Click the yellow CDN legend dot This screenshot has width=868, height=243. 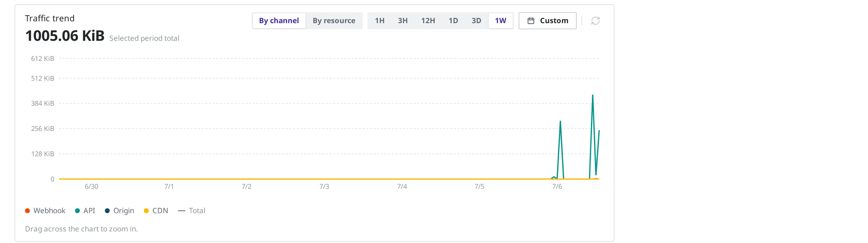tap(146, 211)
